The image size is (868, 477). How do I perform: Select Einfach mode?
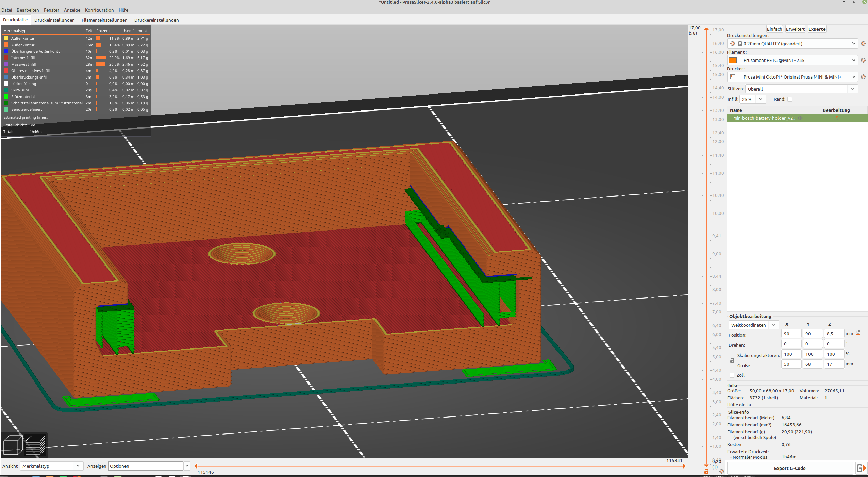(774, 29)
